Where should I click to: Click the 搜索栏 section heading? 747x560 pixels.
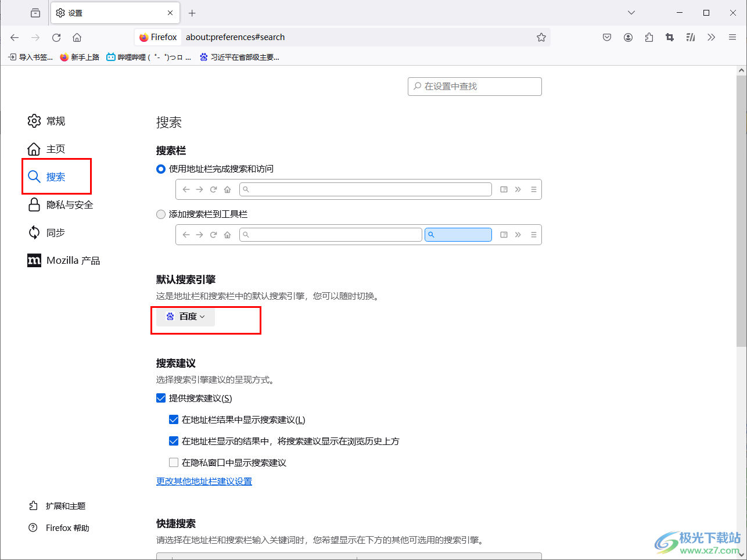(171, 150)
